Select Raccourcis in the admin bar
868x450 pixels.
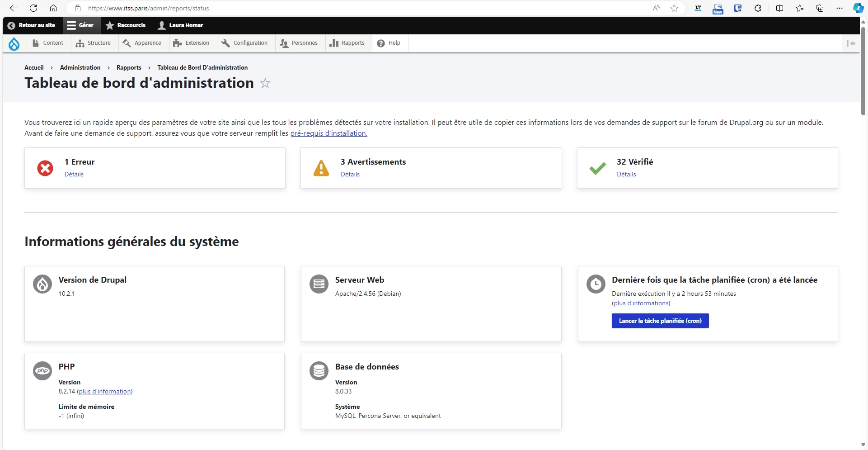coord(126,25)
